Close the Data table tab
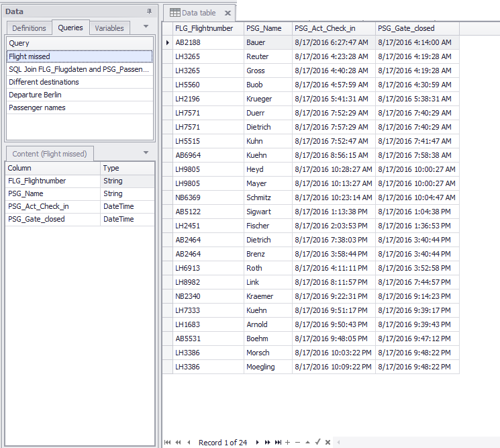The image size is (500, 448). coord(228,13)
